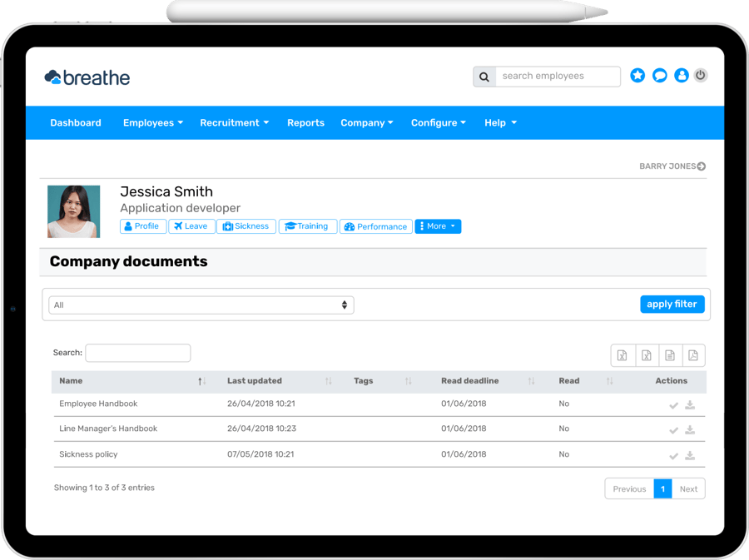Tick the Sickness policy read checkmark
The width and height of the screenshot is (749, 560).
(x=674, y=456)
